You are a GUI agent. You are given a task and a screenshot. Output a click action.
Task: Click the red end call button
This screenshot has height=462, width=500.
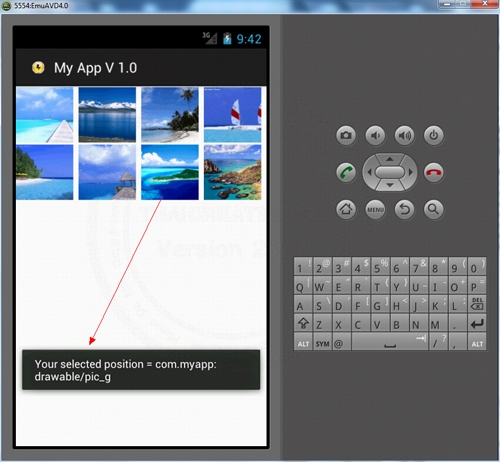pyautogui.click(x=433, y=172)
